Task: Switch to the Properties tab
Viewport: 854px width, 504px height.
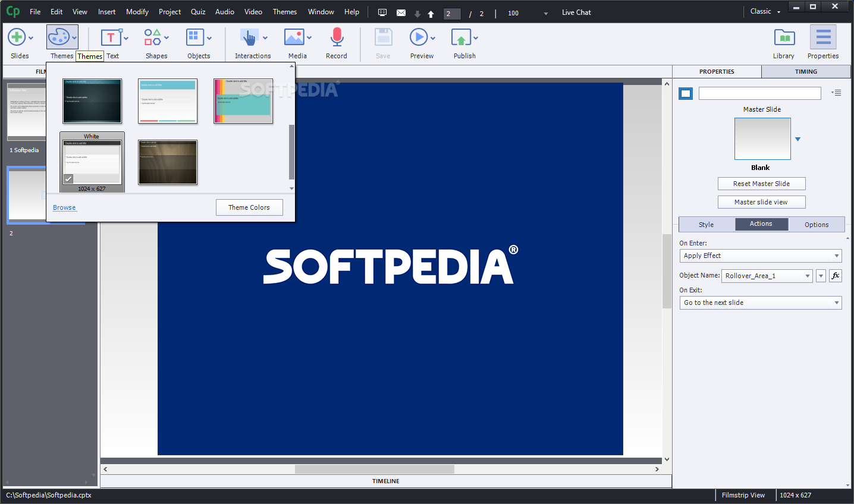Action: (x=717, y=71)
